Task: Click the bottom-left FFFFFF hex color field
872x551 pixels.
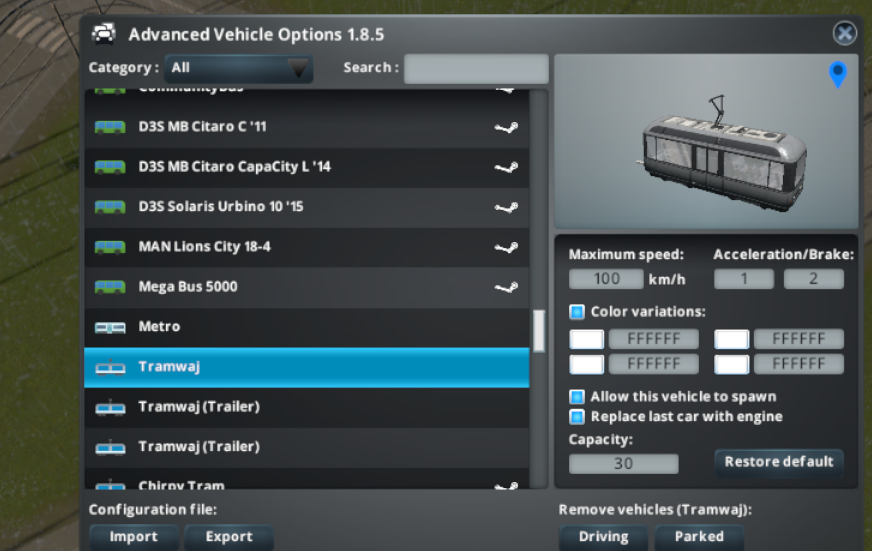Action: pyautogui.click(x=653, y=364)
